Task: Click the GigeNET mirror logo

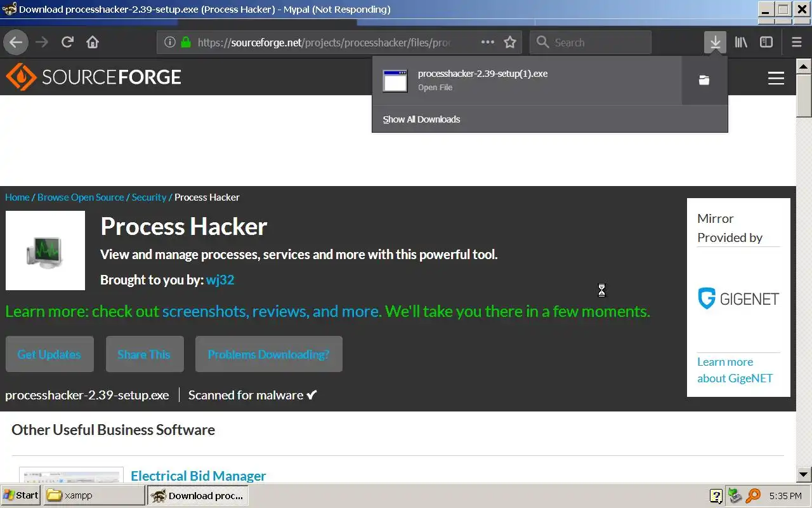Action: coord(738,298)
